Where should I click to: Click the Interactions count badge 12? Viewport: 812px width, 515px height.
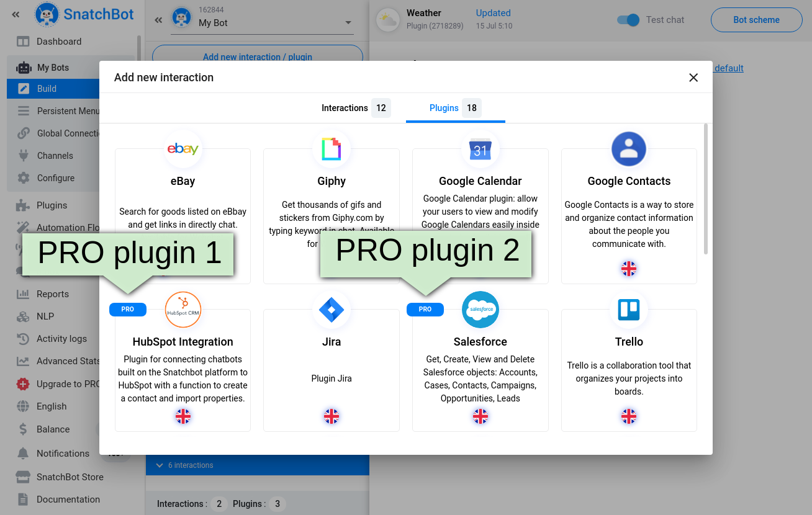coord(381,108)
